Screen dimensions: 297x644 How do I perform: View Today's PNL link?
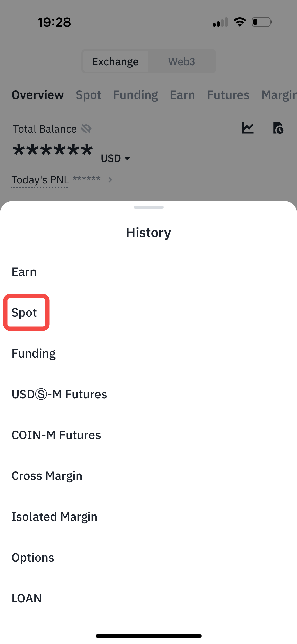[40, 180]
